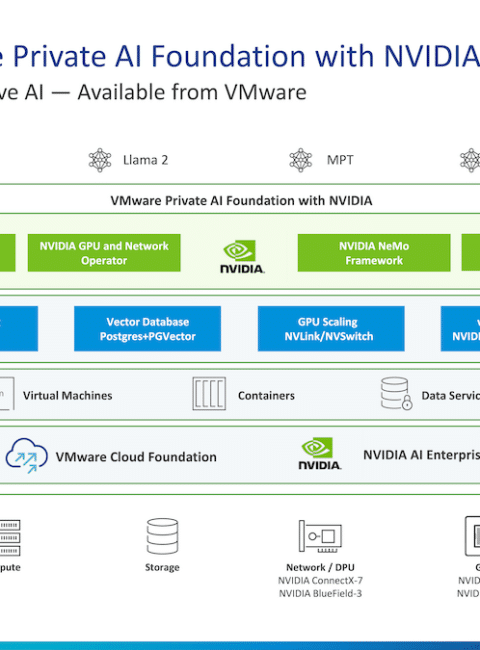The image size is (480, 650).
Task: Select the Vector Database Postgres+PGVector box
Action: [148, 329]
